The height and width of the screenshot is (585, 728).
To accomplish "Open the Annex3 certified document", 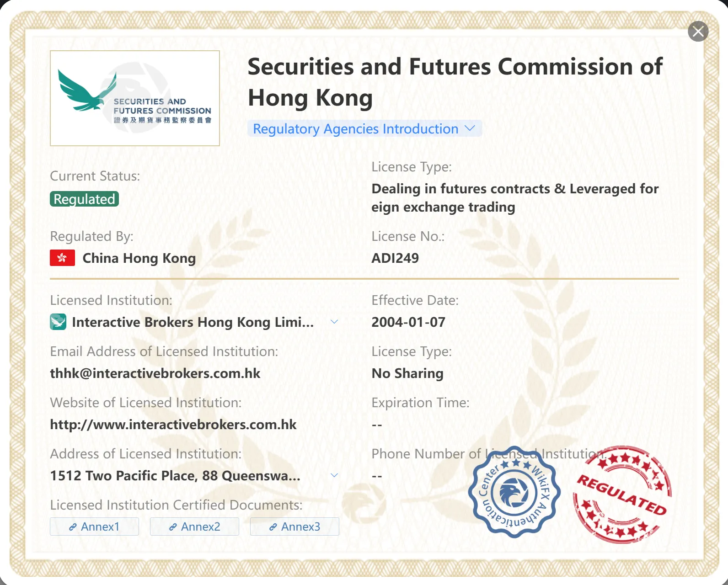I will pyautogui.click(x=294, y=526).
